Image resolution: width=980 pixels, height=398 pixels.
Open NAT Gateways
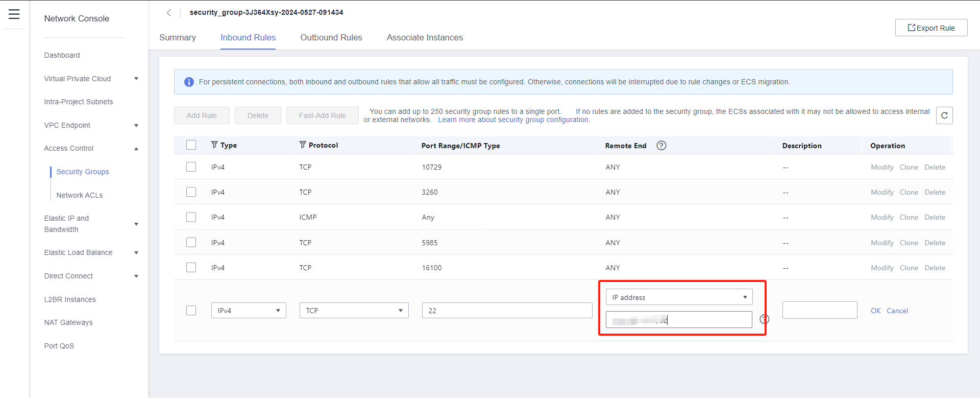coord(68,322)
